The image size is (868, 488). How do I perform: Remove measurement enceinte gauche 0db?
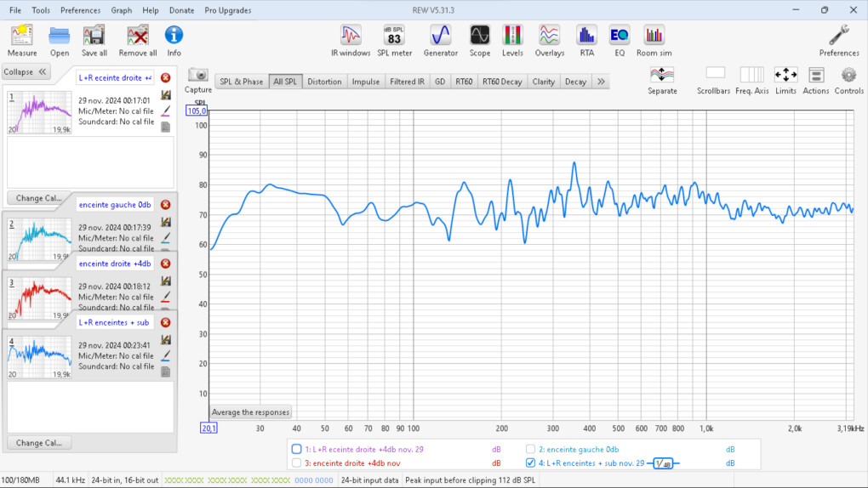tap(166, 205)
